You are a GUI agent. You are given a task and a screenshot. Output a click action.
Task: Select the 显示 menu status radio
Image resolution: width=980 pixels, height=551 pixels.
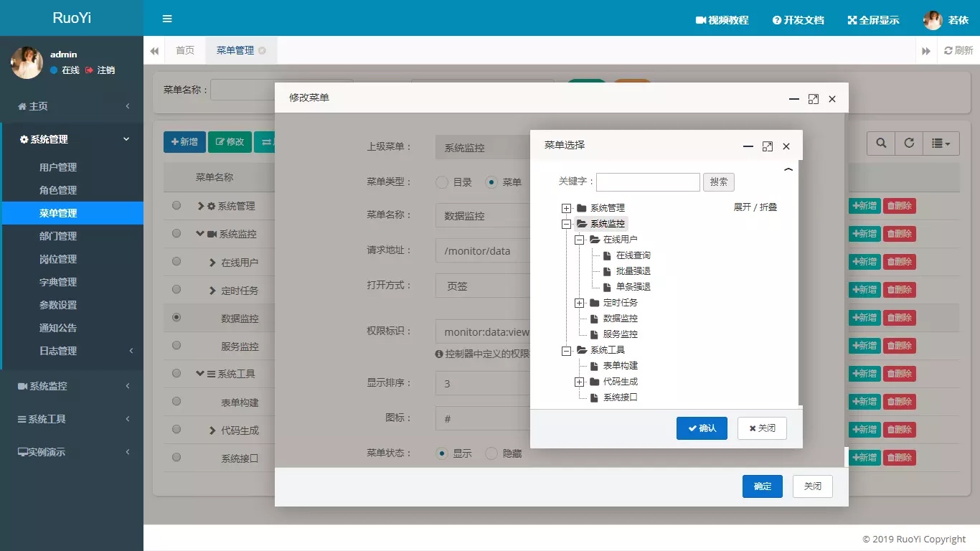point(442,453)
